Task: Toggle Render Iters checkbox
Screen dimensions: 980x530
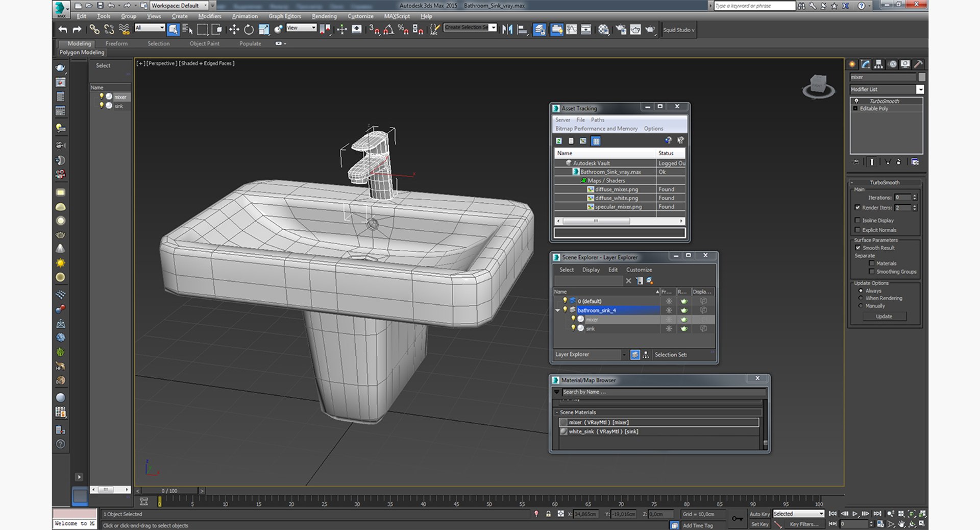Action: pyautogui.click(x=857, y=208)
